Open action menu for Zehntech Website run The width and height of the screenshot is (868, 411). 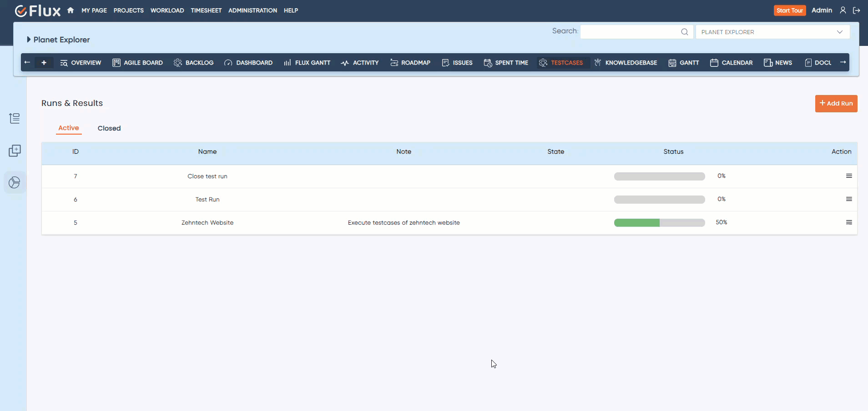click(848, 222)
